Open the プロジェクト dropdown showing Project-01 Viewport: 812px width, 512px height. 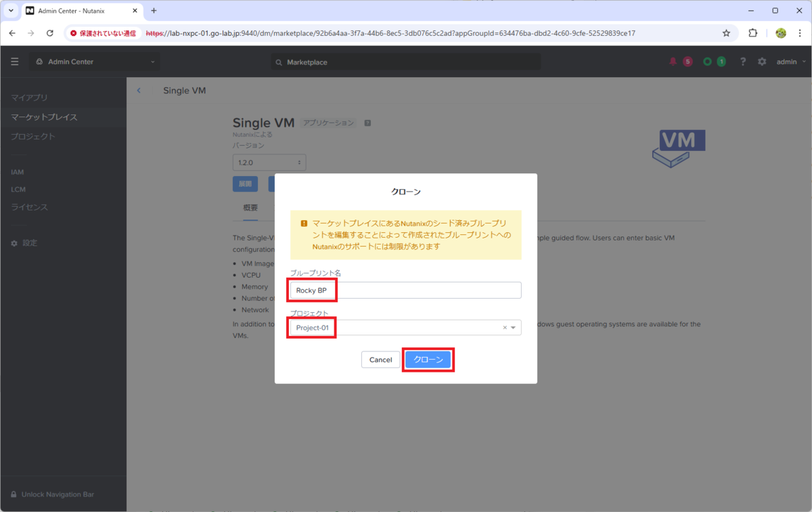click(406, 328)
